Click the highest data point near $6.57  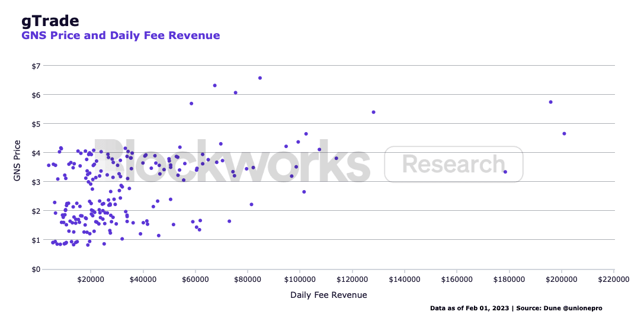point(260,78)
